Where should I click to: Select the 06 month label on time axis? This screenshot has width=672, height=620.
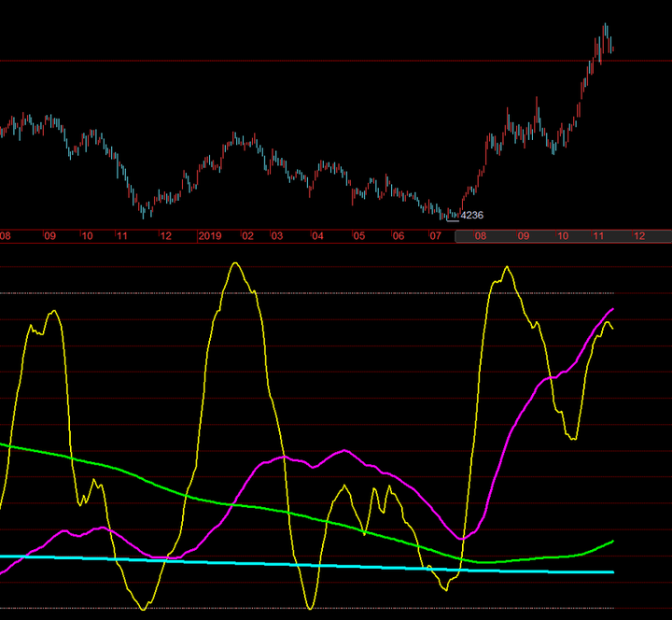[x=399, y=236]
